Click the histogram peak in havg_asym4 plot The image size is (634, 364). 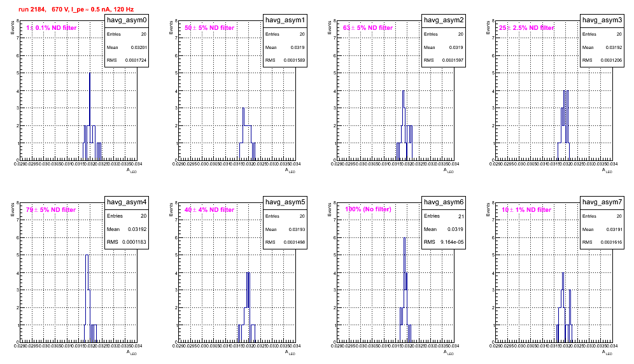[87, 298]
